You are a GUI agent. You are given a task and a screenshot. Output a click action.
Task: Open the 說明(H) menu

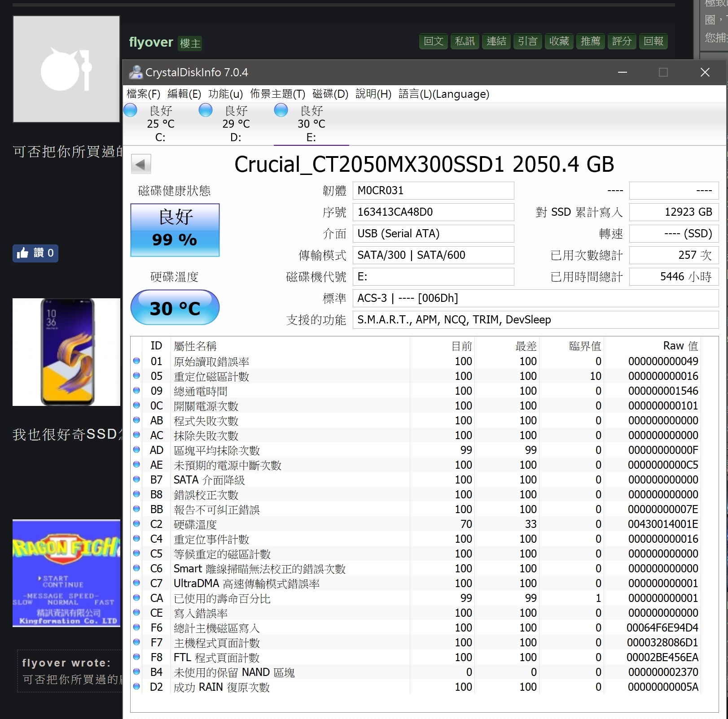373,94
